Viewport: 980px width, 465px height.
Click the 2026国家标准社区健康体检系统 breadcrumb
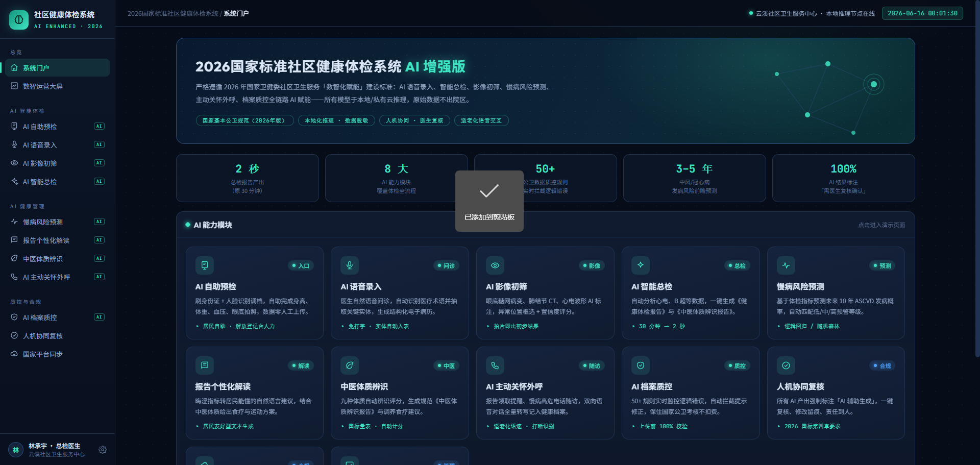click(x=173, y=14)
